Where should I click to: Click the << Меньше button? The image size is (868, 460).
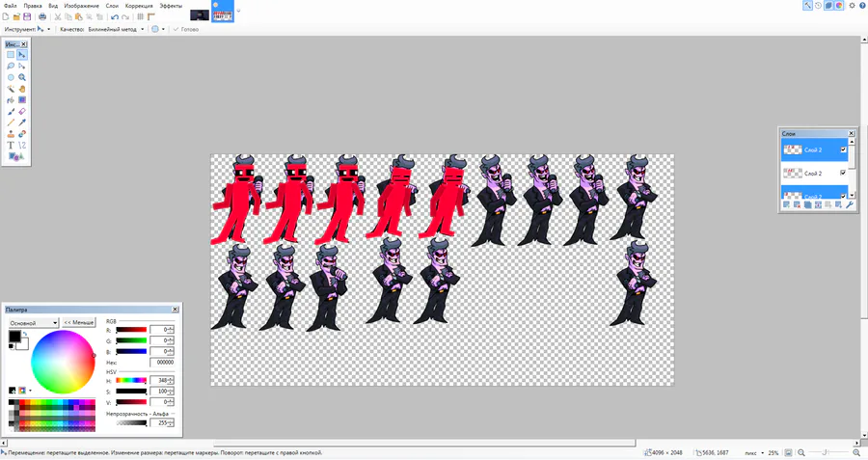pyautogui.click(x=79, y=322)
